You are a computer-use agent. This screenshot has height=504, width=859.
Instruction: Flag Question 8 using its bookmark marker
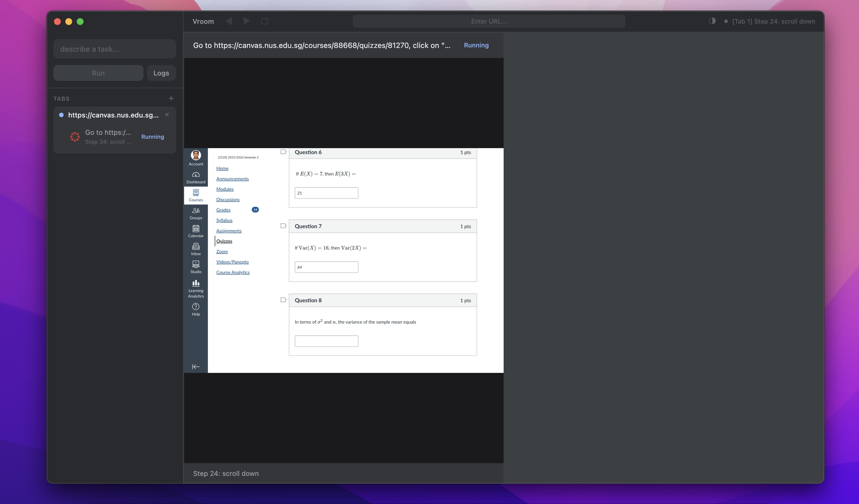(x=283, y=299)
